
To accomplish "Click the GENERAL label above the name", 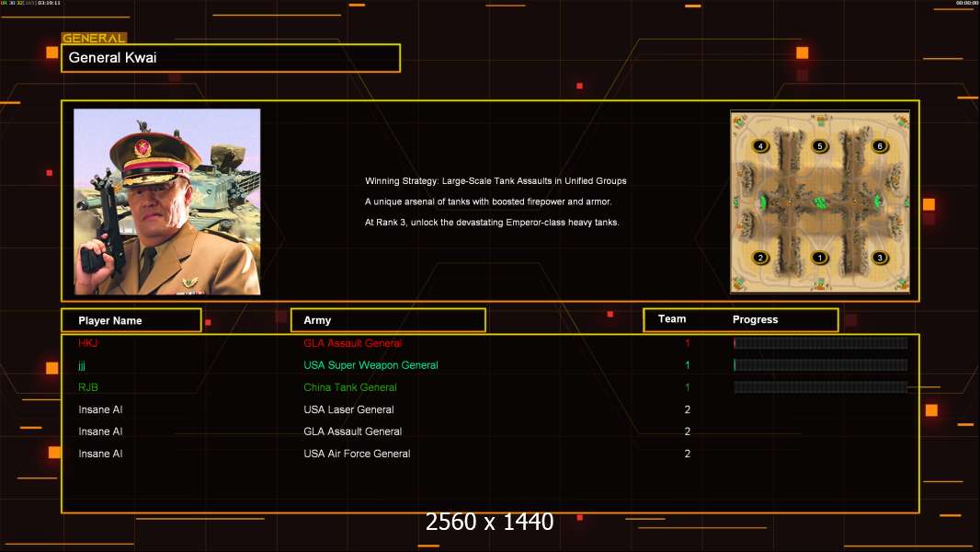I will tap(94, 39).
